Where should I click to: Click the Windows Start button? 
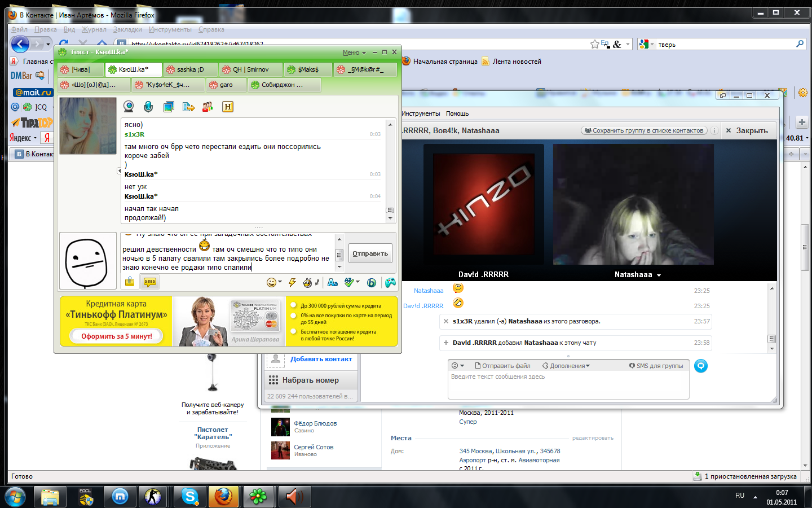15,497
